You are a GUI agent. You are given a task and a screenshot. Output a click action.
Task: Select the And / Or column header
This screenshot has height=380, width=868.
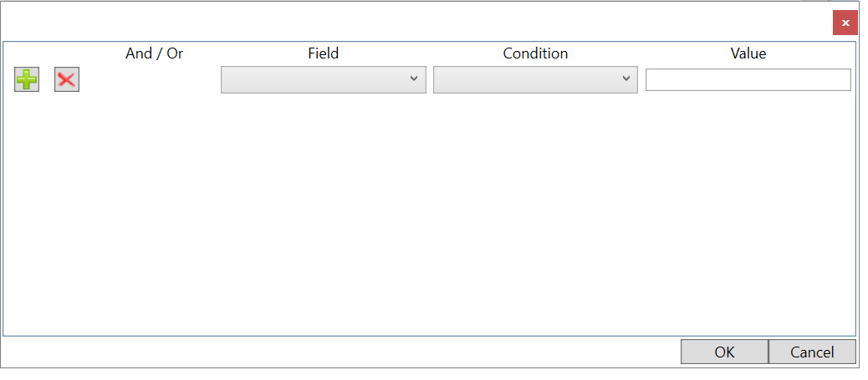click(154, 53)
